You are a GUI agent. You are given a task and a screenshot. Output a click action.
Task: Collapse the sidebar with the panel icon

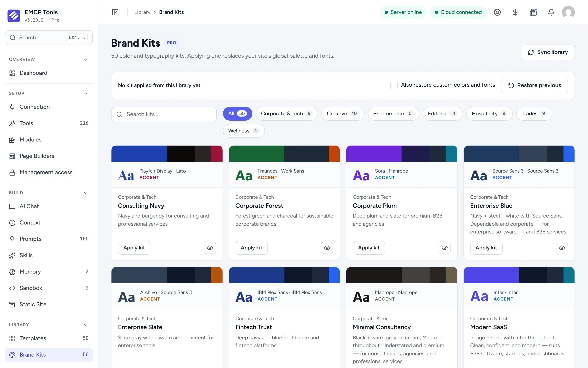tap(115, 12)
